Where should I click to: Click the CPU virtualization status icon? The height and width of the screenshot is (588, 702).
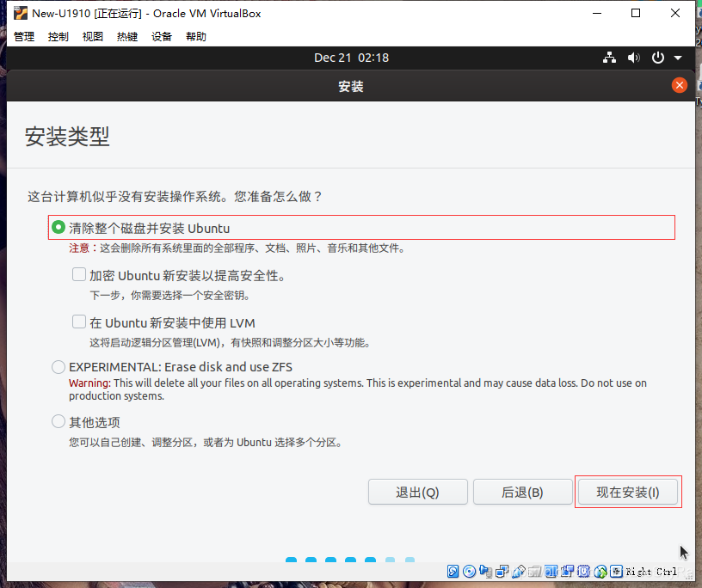click(x=583, y=571)
